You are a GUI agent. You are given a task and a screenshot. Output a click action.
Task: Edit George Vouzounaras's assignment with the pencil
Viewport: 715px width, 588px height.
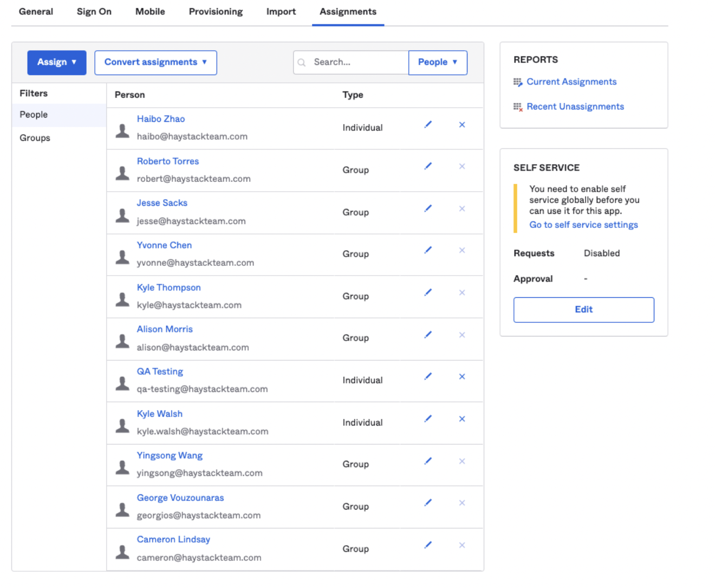(428, 503)
